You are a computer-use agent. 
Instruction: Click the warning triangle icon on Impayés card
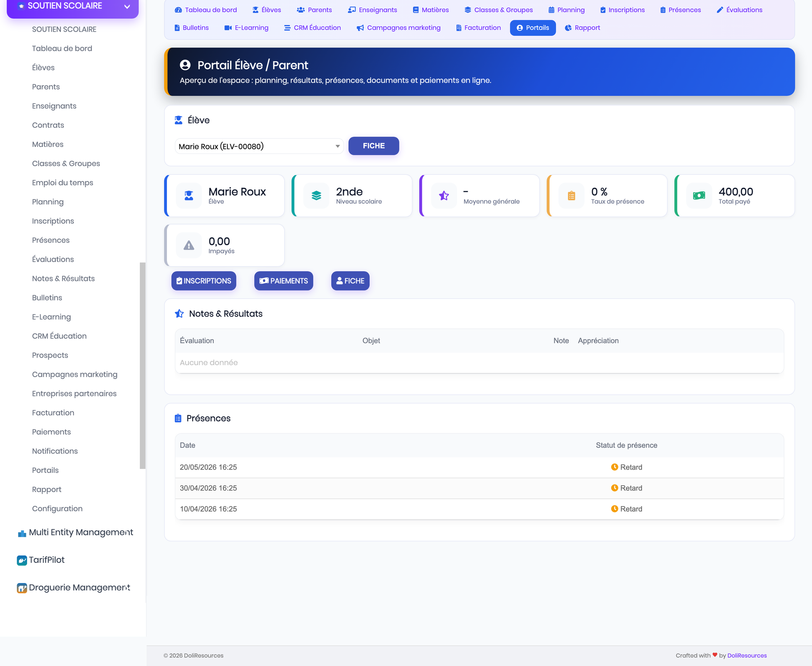click(x=189, y=245)
